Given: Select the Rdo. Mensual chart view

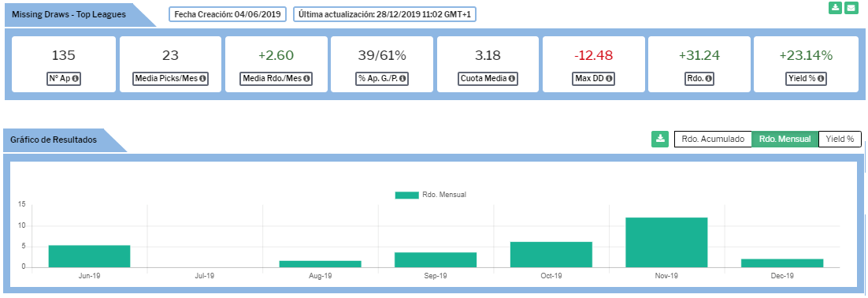Looking at the screenshot, I should 785,139.
